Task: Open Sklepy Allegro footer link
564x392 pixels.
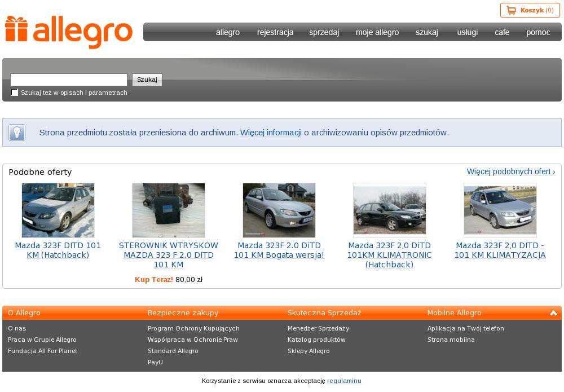Action: point(309,351)
